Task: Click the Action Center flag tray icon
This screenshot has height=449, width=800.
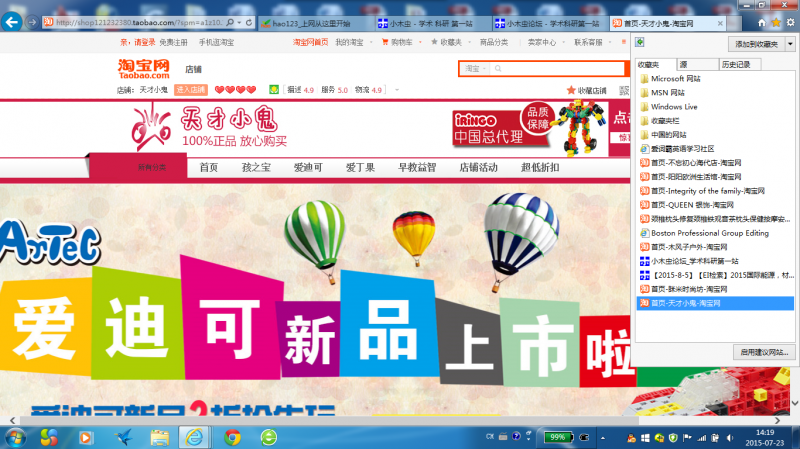Action: point(687,438)
